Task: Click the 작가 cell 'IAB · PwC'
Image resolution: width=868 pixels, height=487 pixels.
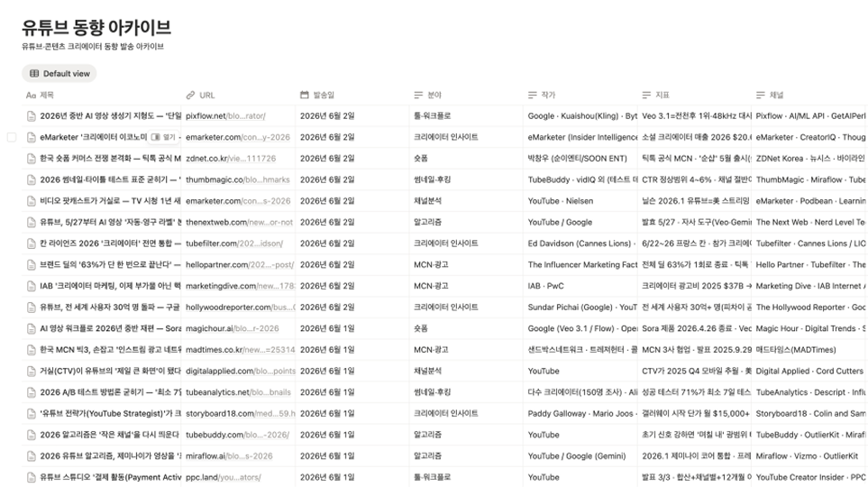Action: 546,287
